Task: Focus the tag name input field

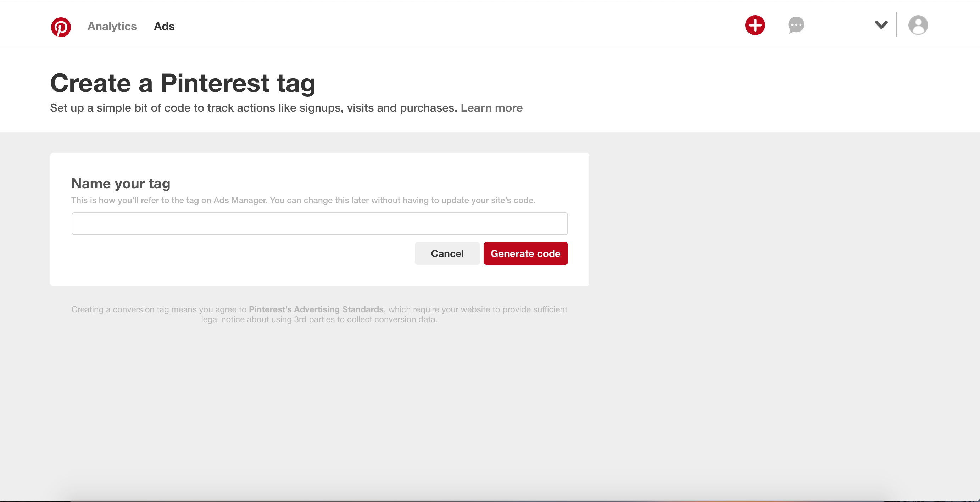Action: (319, 224)
